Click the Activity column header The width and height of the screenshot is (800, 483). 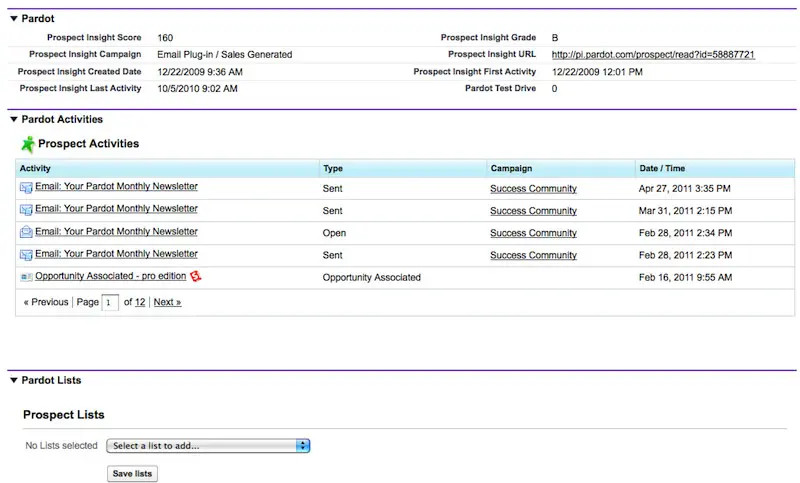click(35, 169)
